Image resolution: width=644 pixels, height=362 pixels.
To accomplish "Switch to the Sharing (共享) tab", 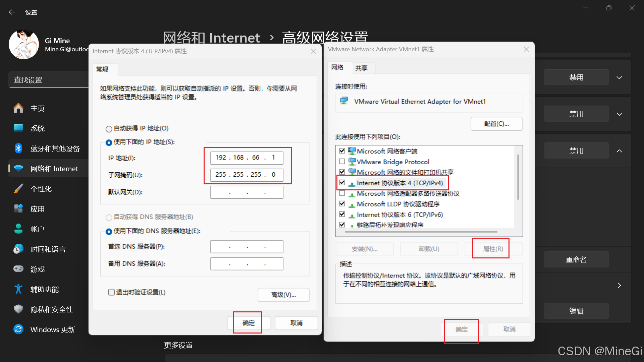I will pyautogui.click(x=361, y=68).
